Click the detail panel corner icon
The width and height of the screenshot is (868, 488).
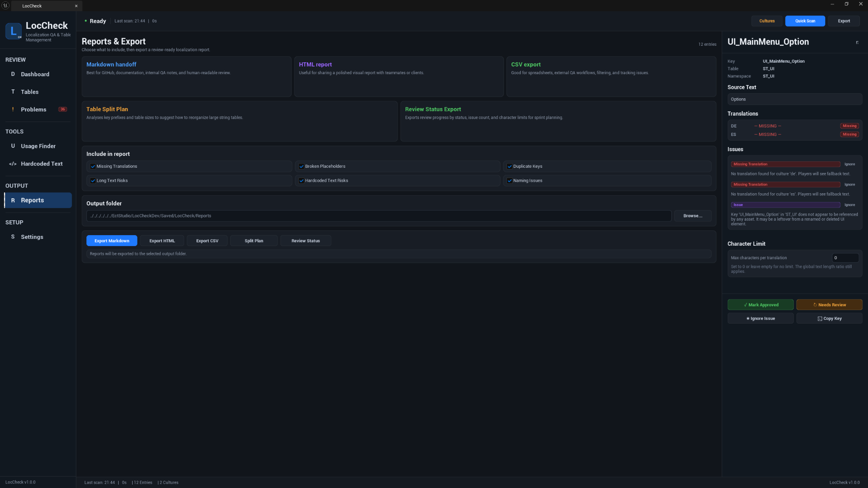coord(857,42)
